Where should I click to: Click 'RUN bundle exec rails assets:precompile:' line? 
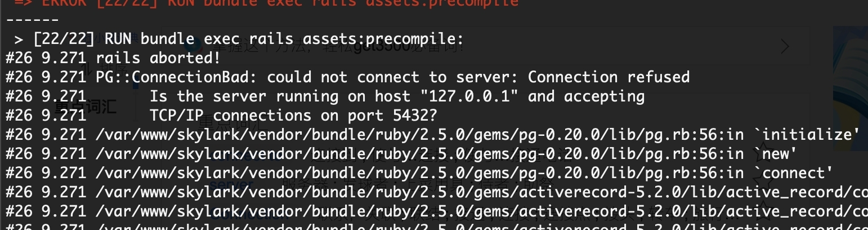(284, 39)
